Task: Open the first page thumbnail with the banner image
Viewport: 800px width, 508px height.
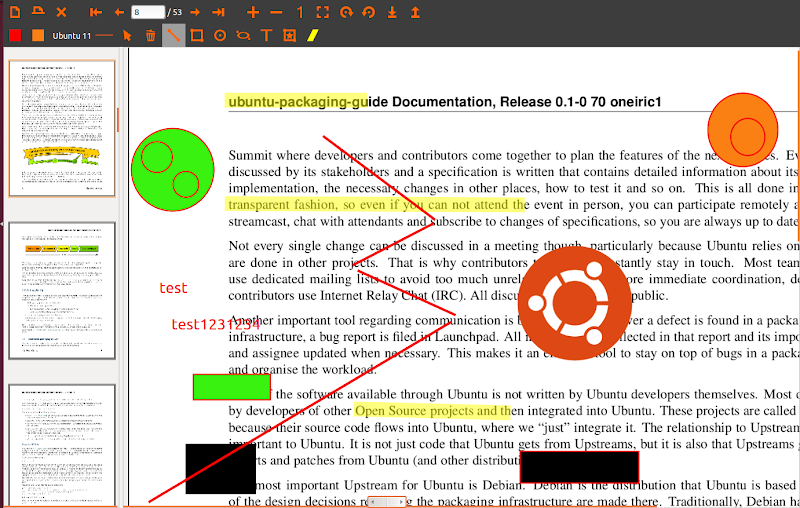Action: click(62, 129)
